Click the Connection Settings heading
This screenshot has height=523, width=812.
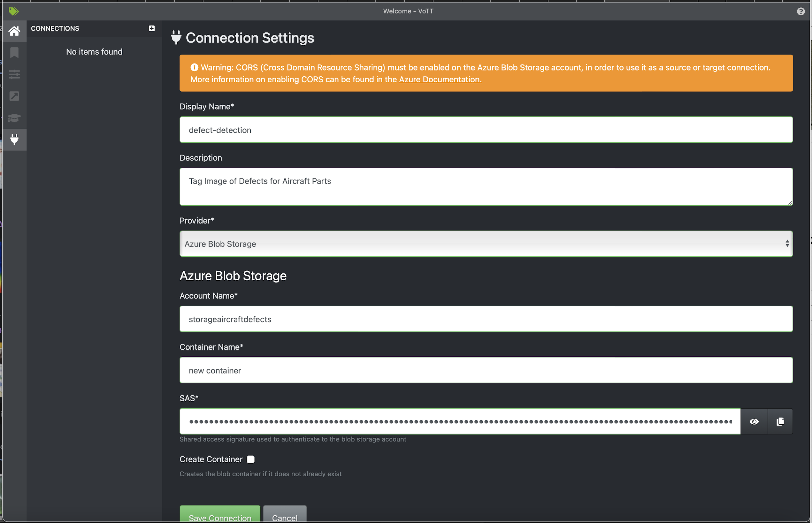250,38
